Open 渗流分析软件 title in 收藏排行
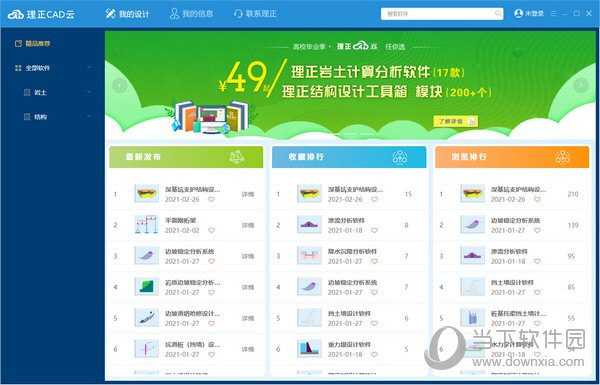 point(346,220)
